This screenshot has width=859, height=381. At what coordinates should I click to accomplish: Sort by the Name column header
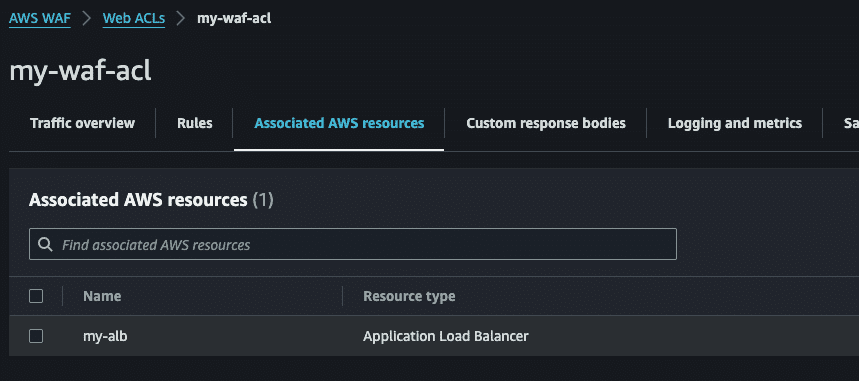pyautogui.click(x=102, y=297)
